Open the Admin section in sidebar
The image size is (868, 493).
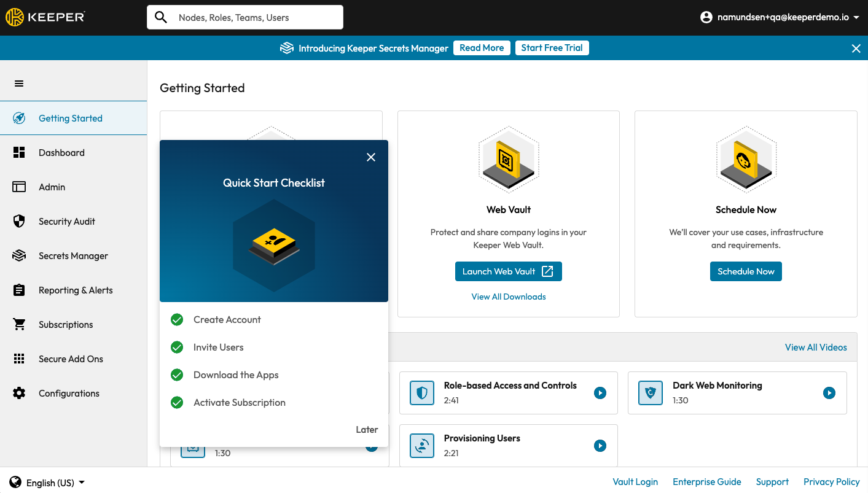click(x=52, y=187)
